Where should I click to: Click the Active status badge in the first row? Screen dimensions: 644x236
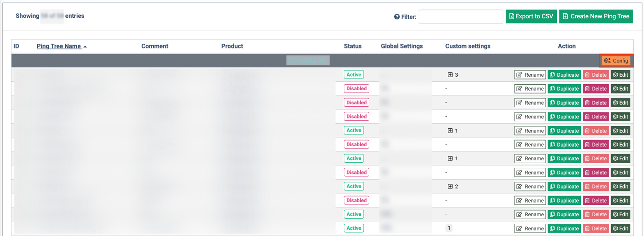tap(354, 75)
